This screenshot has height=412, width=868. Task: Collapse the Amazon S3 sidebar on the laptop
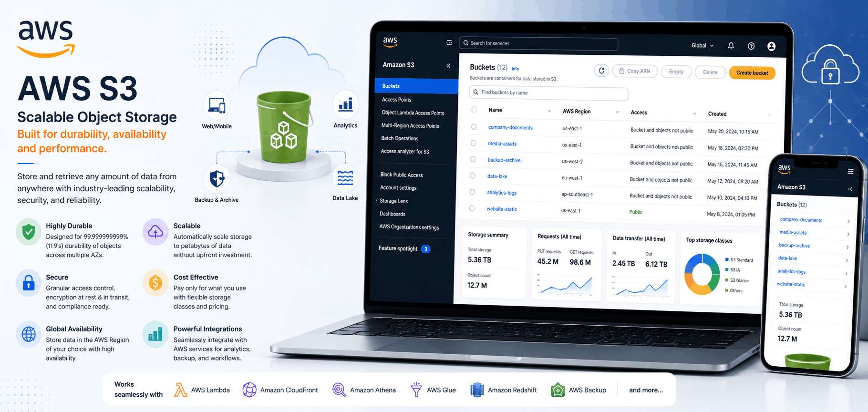pyautogui.click(x=448, y=66)
